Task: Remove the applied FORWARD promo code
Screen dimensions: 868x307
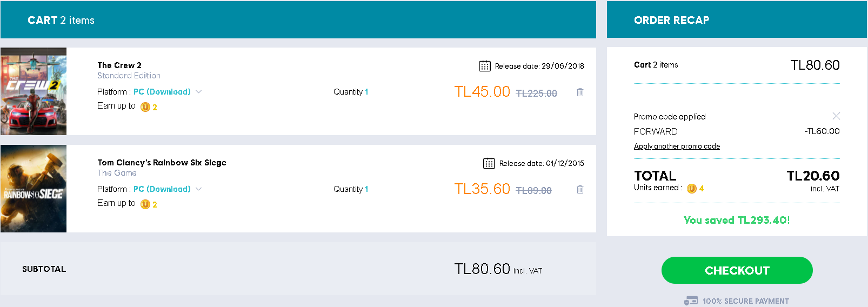Action: pyautogui.click(x=836, y=116)
